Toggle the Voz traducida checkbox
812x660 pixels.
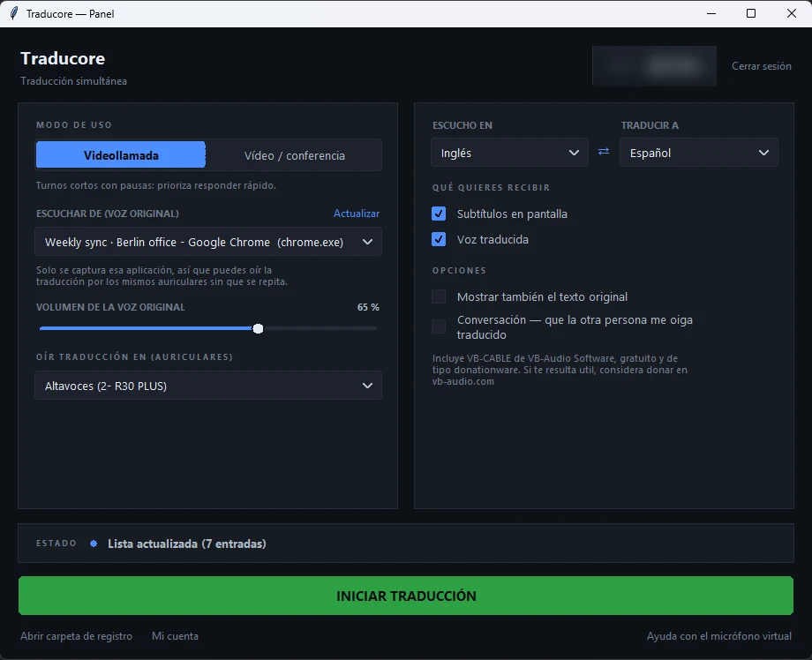coord(439,239)
